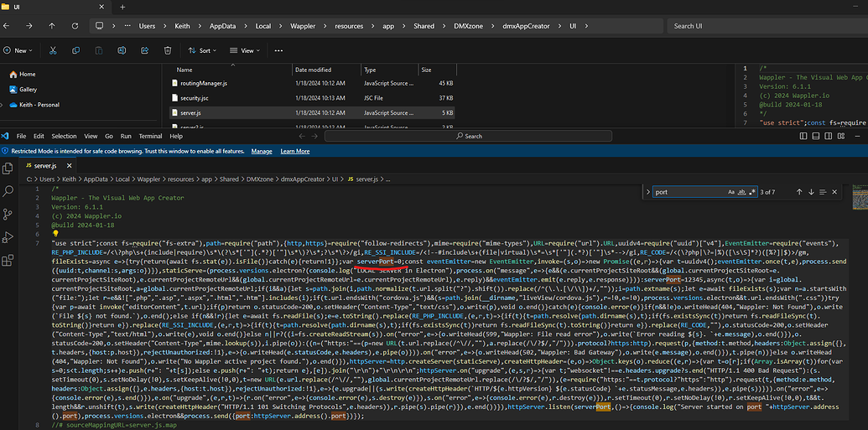Refresh the File Explorer folder view
Image resolution: width=868 pixels, height=430 pixels.
75,26
